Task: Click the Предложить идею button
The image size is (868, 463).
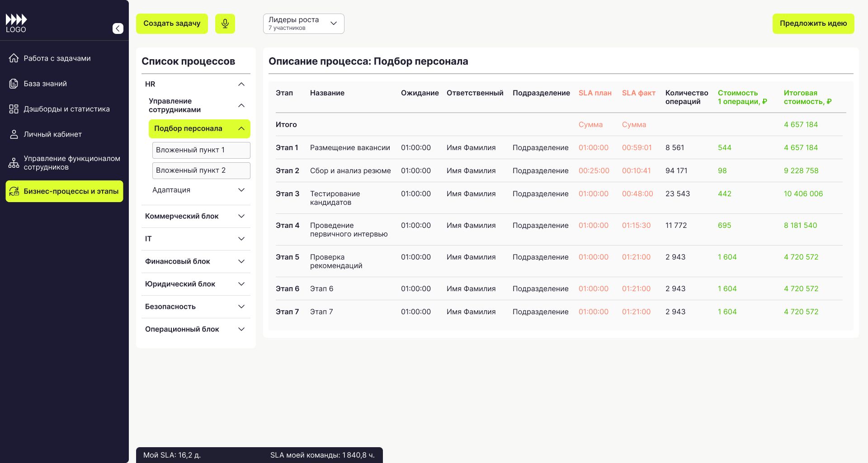Action: [x=813, y=24]
